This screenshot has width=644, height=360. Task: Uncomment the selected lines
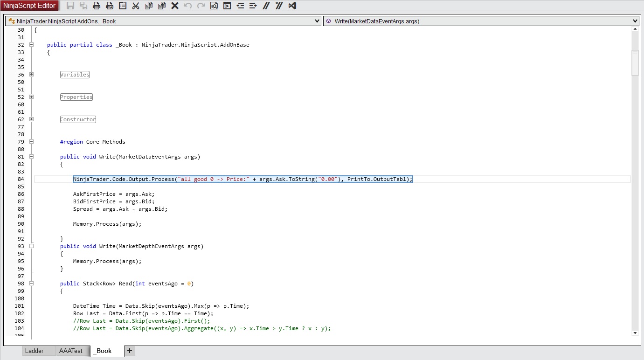tap(279, 6)
